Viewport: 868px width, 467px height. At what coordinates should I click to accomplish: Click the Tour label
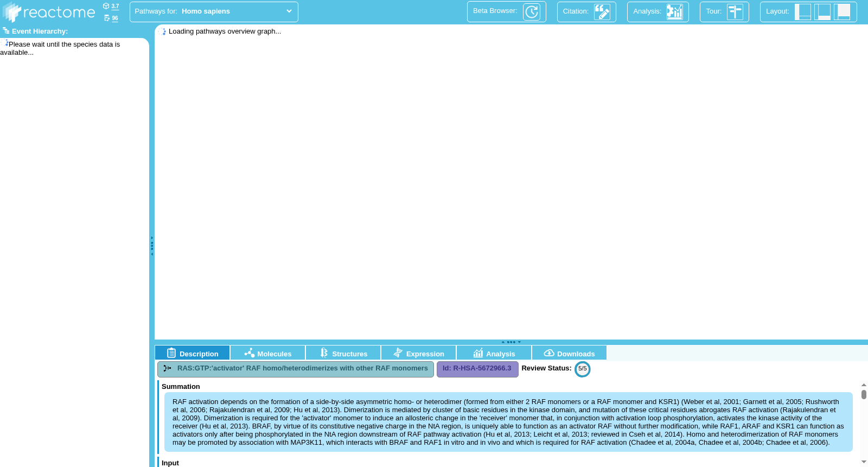(x=713, y=11)
